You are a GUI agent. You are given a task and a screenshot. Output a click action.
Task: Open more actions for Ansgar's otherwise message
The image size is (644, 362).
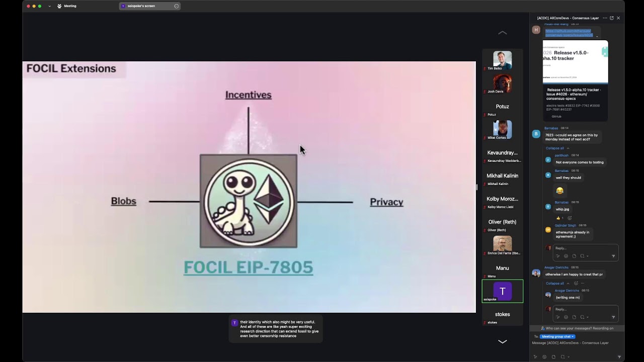pyautogui.click(x=583, y=283)
